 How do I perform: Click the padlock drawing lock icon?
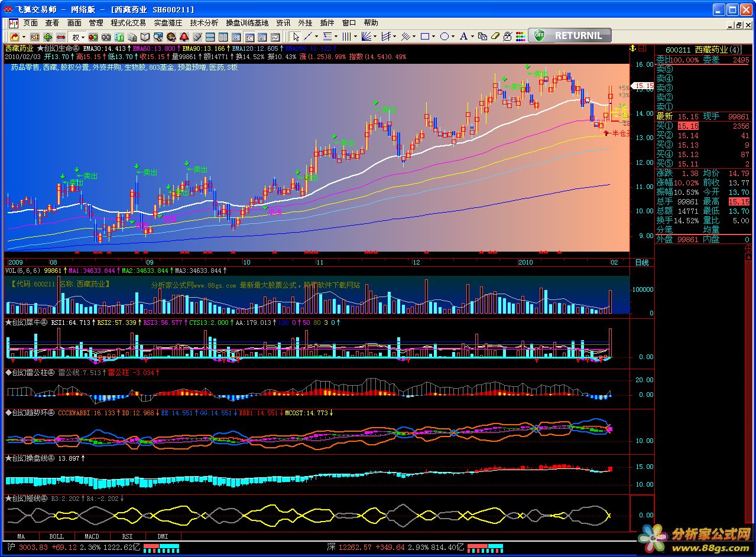tap(507, 37)
